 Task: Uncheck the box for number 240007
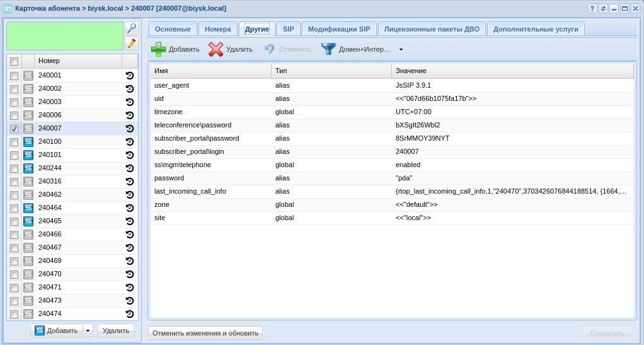(x=14, y=129)
